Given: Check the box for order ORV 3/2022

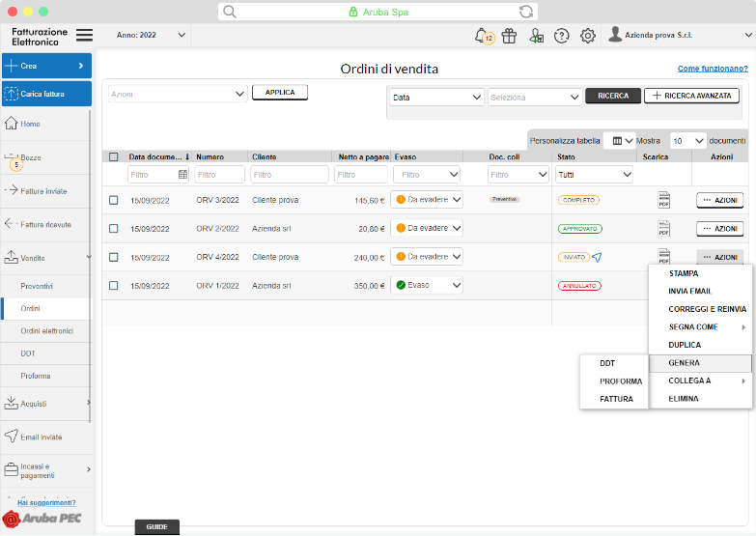Looking at the screenshot, I should click(x=113, y=200).
